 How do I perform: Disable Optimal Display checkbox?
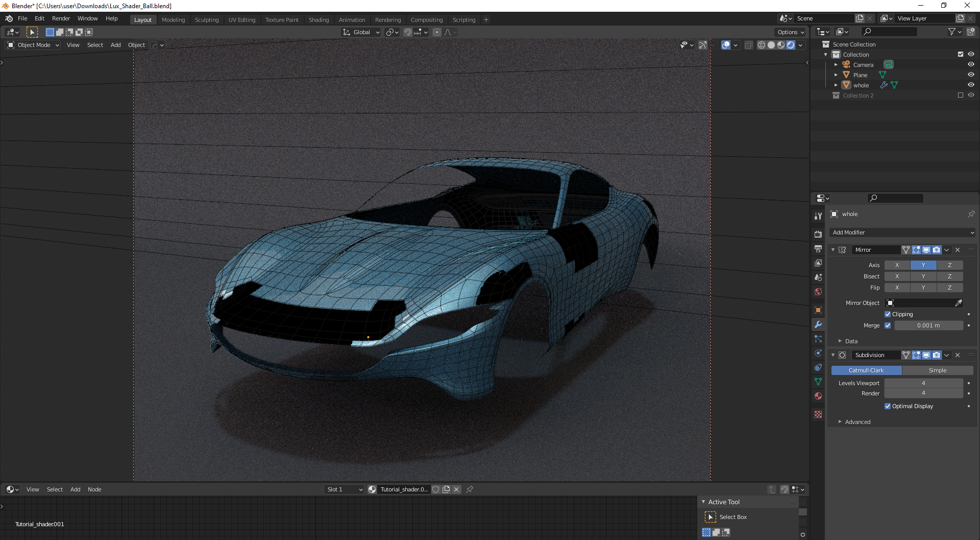pos(888,406)
